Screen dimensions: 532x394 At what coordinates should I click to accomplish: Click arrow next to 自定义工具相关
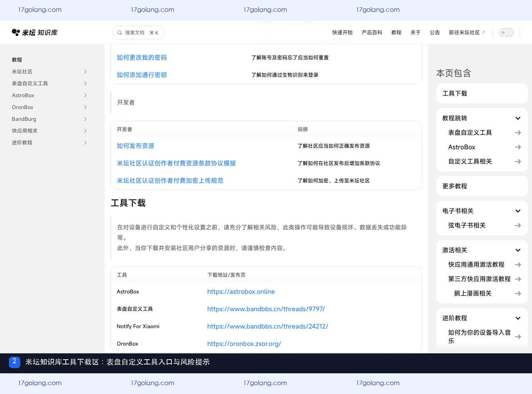click(x=518, y=162)
